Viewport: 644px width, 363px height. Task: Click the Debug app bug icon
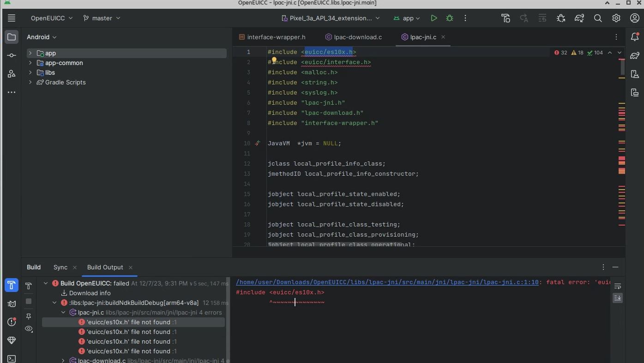pos(450,18)
